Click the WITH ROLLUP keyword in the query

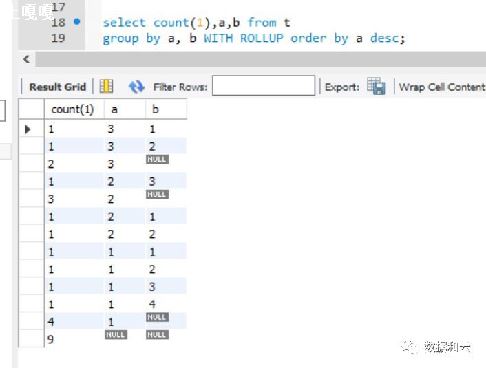(244, 38)
